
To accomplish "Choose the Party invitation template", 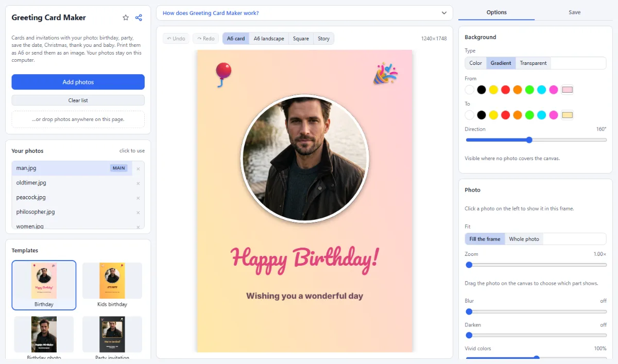I will [x=112, y=337].
